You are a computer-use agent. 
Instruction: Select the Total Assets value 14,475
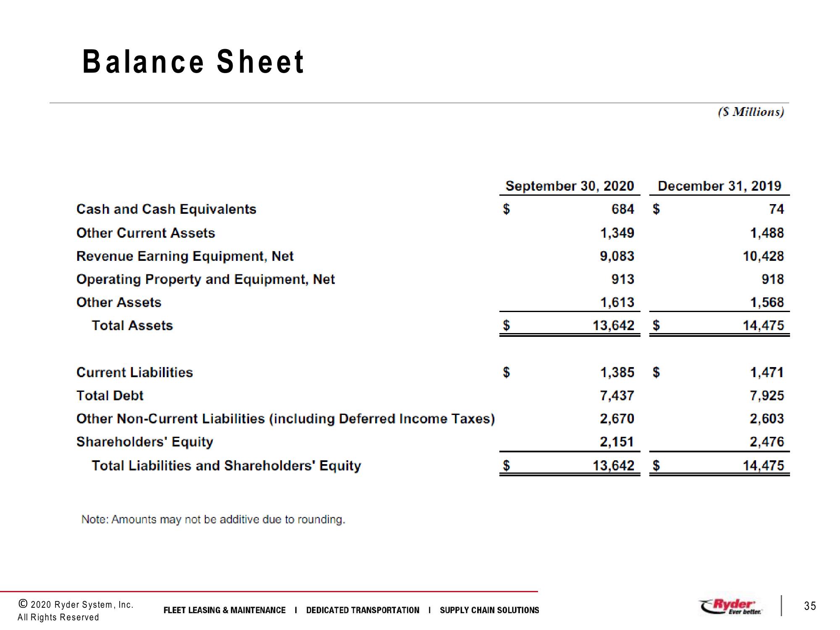(x=763, y=325)
